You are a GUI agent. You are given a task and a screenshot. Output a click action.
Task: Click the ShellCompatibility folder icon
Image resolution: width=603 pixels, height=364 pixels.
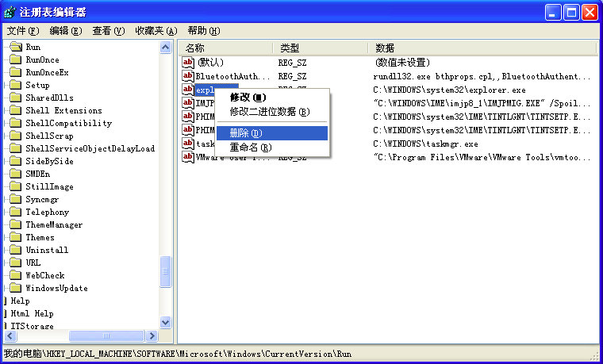(16, 123)
